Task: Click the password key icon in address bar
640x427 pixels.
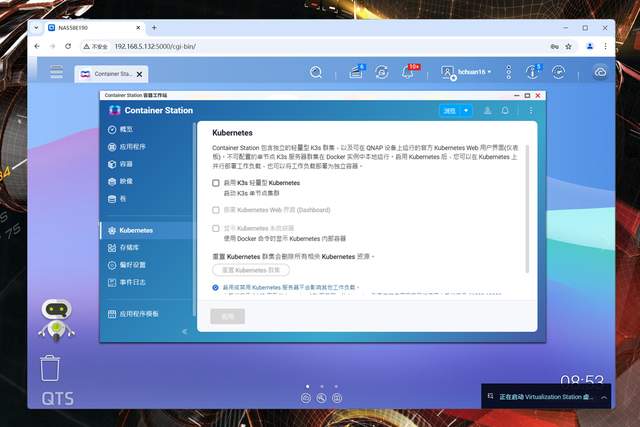Action: [x=554, y=47]
